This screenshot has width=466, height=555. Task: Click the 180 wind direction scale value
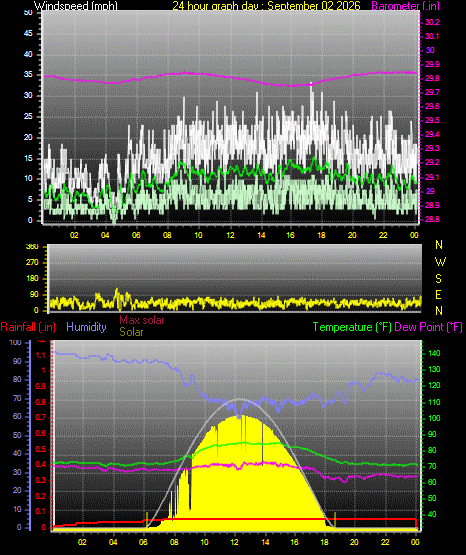[x=32, y=279]
